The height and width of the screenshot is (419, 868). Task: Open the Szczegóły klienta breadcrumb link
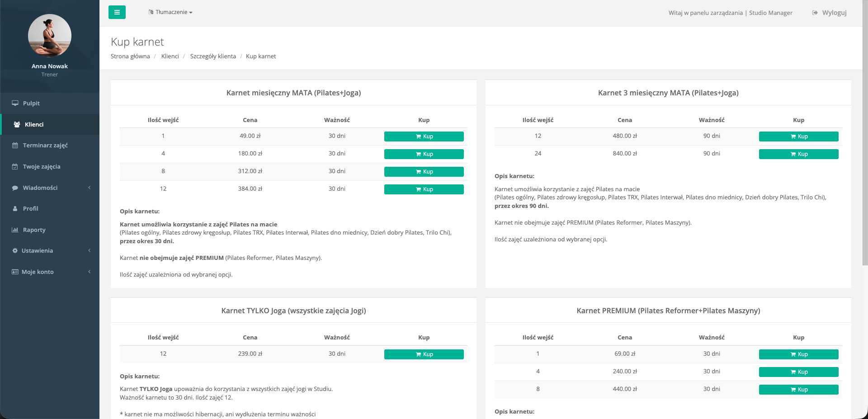click(213, 56)
